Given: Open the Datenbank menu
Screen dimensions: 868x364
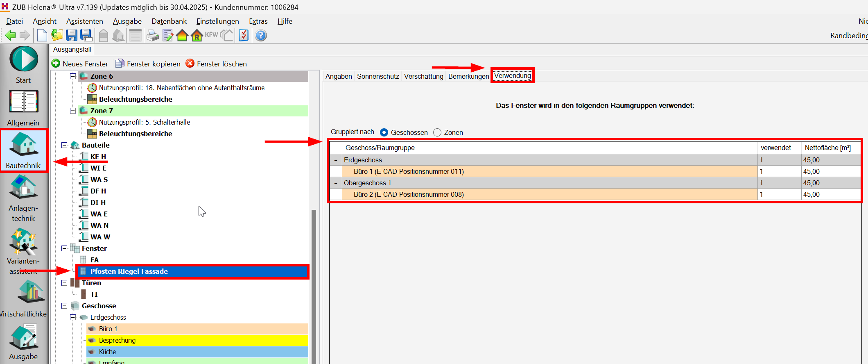Looking at the screenshot, I should (x=169, y=21).
